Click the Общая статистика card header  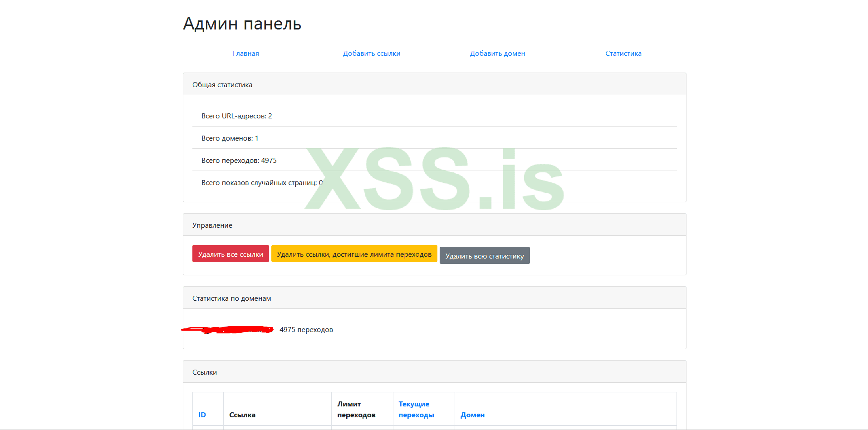(x=435, y=84)
